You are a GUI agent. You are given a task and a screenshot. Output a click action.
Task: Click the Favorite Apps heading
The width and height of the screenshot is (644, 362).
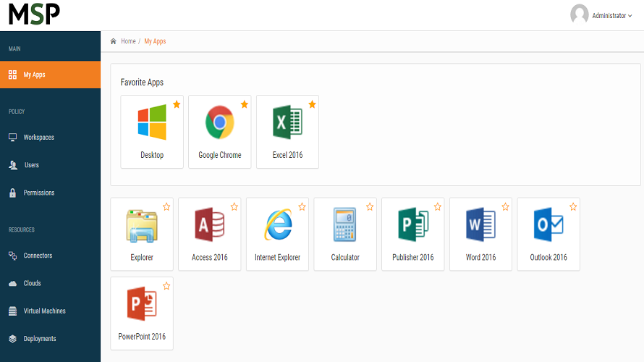[x=142, y=83]
